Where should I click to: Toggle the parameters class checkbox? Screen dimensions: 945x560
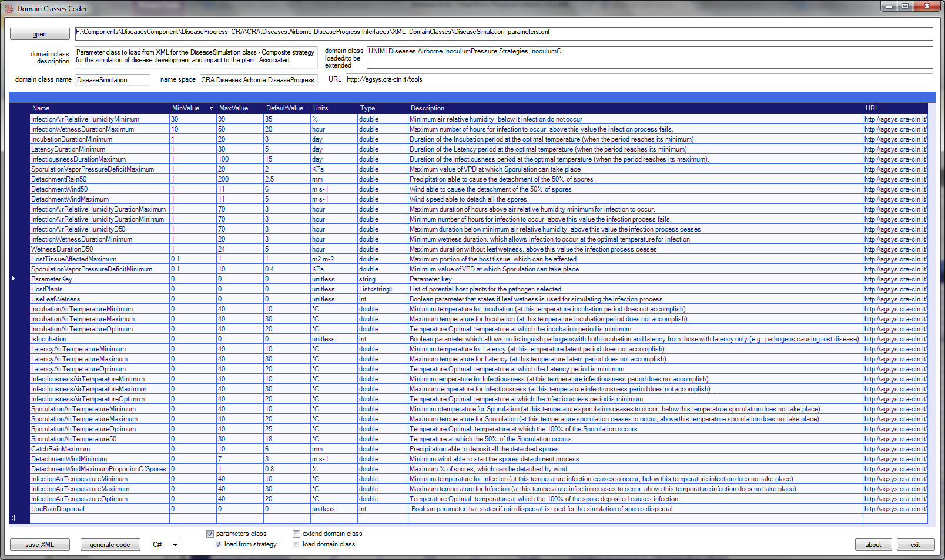pos(210,534)
